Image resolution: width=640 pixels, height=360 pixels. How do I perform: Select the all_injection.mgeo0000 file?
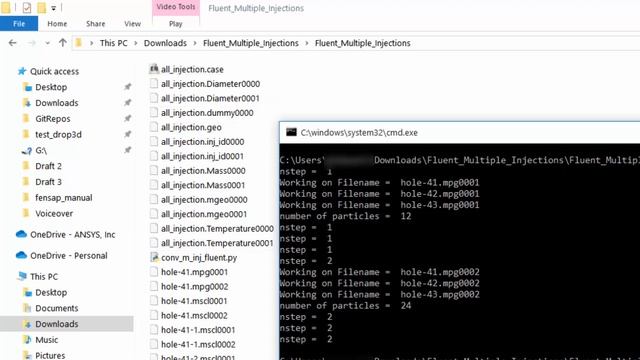(204, 200)
